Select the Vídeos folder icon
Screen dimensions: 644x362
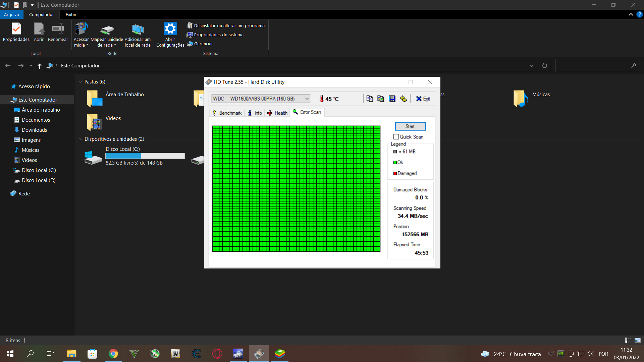pyautogui.click(x=94, y=122)
